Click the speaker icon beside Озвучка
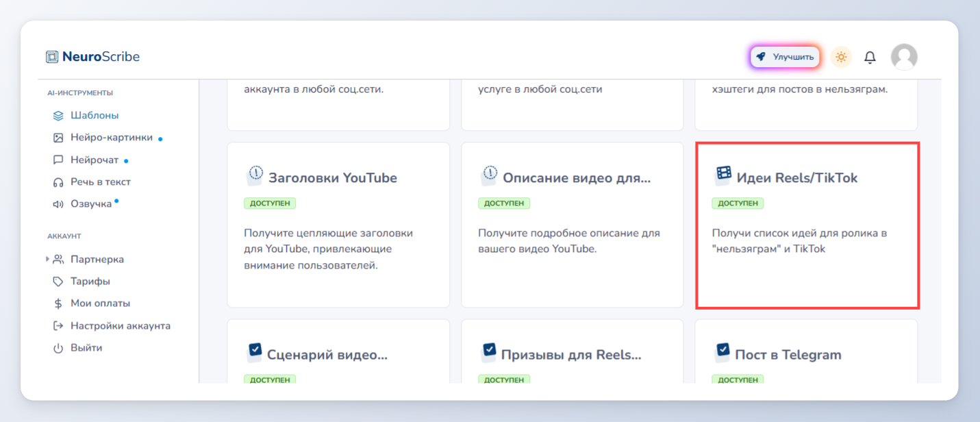This screenshot has height=422, width=980. [58, 204]
